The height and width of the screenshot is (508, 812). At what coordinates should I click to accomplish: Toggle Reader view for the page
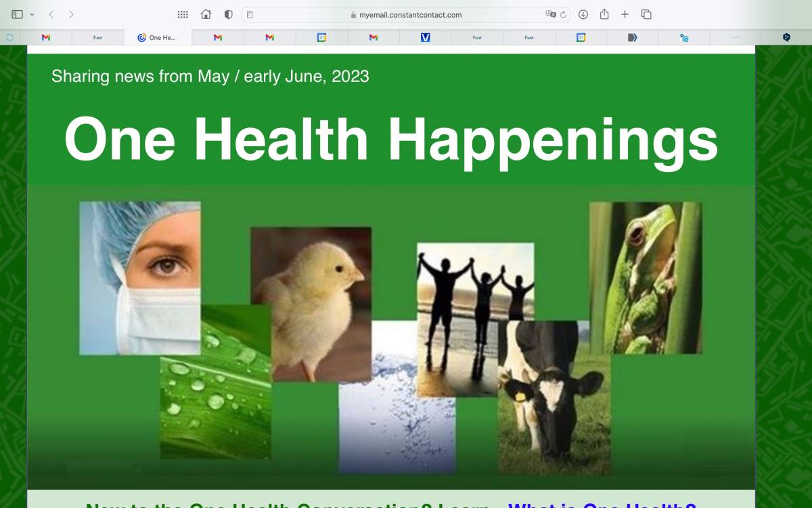coord(250,14)
